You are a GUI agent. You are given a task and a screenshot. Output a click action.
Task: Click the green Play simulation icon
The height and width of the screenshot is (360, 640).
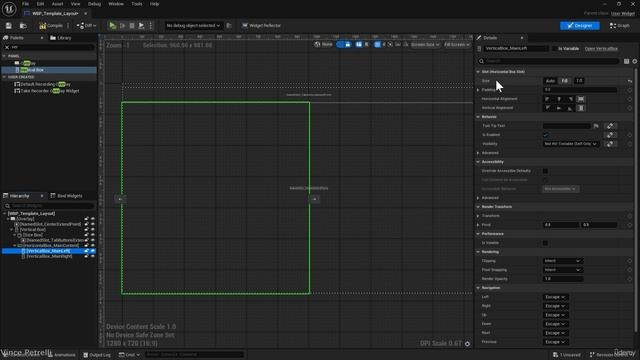click(113, 26)
